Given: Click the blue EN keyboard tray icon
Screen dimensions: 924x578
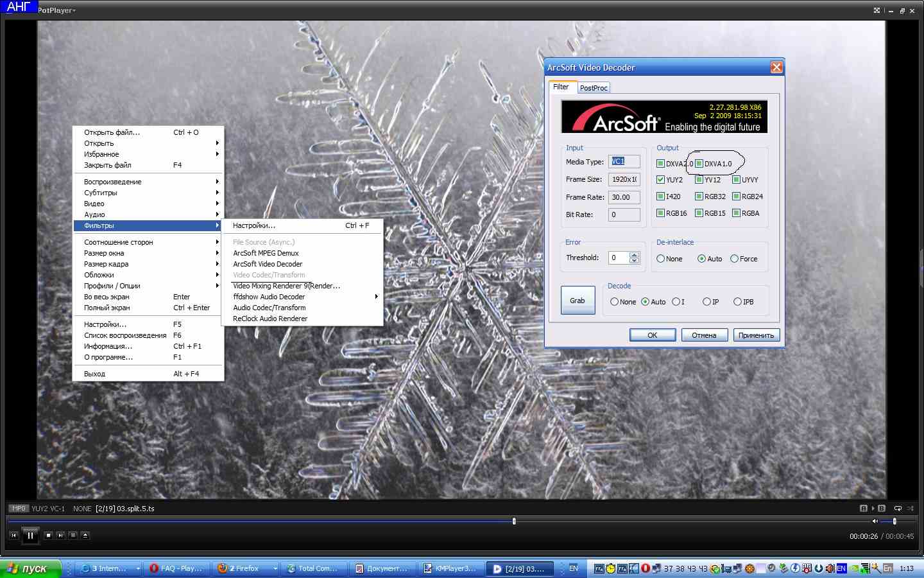Looking at the screenshot, I should 841,568.
